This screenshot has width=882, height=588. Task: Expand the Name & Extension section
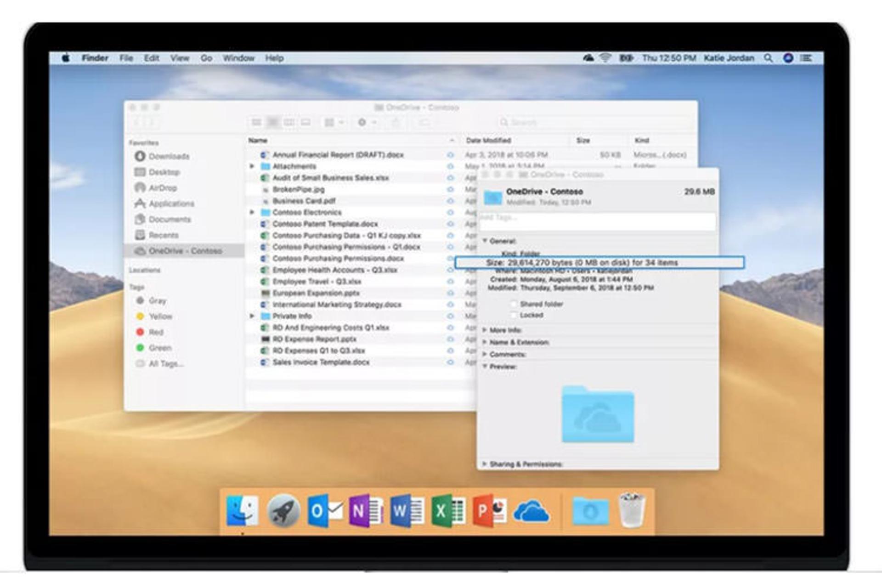click(x=485, y=342)
